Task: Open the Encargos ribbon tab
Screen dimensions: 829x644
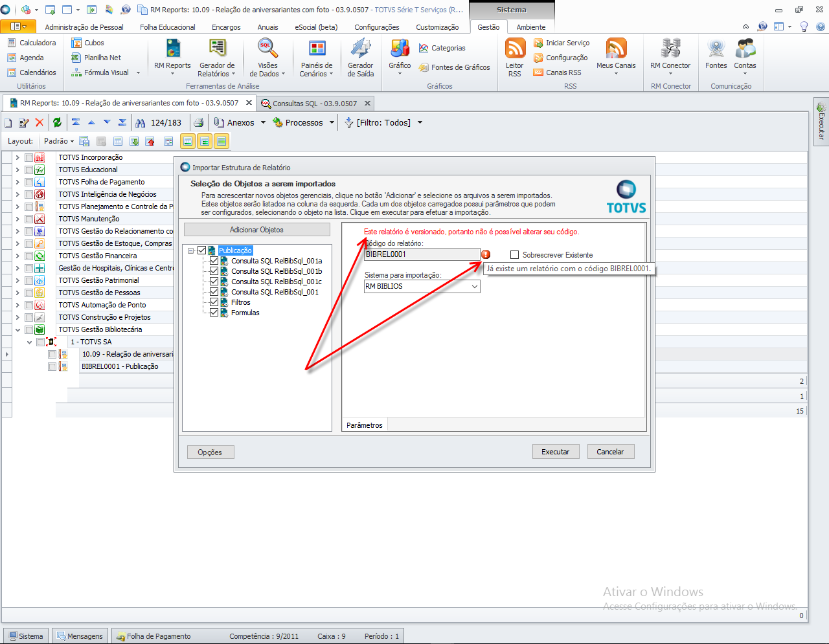Action: pos(226,27)
